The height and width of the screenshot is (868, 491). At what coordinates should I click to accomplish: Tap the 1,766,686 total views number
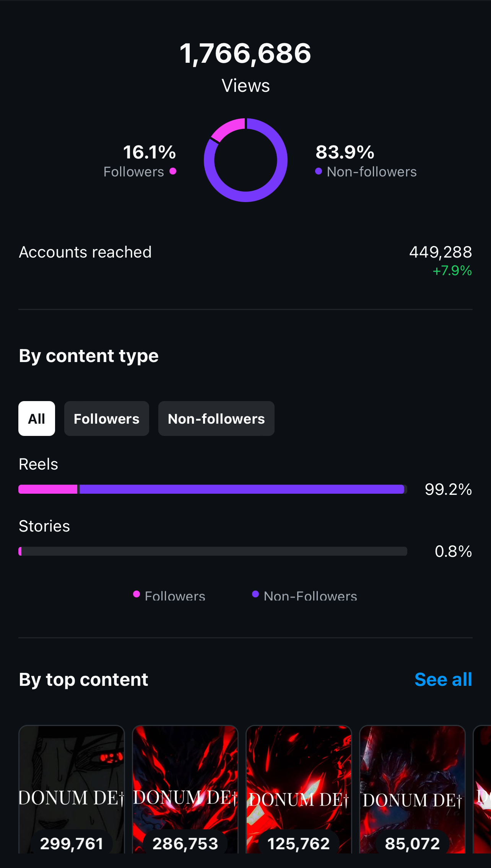point(245,53)
